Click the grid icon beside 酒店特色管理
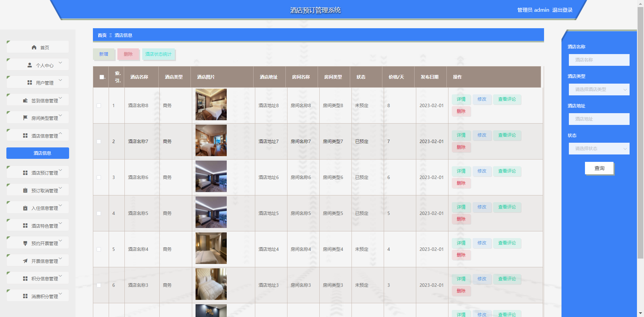The width and height of the screenshot is (644, 317). click(25, 226)
